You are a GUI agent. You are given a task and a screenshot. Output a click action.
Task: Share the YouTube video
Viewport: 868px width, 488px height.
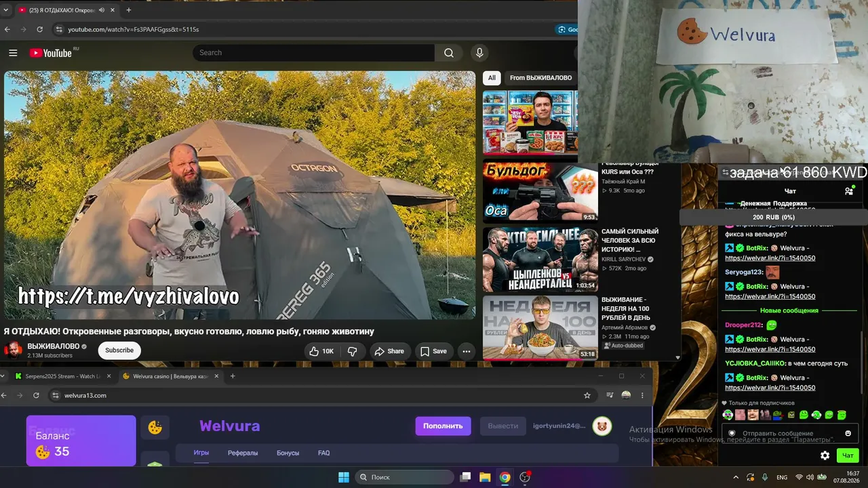[389, 351]
